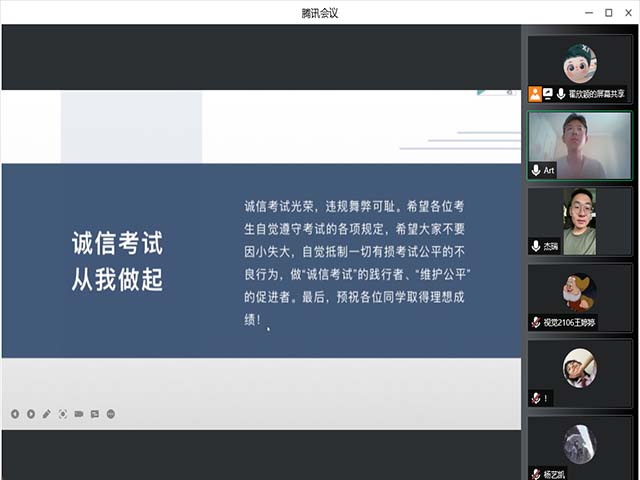Viewport: 640px width, 480px height.
Task: Click the microphone icon next to 的屏幕共享
Action: (561, 94)
